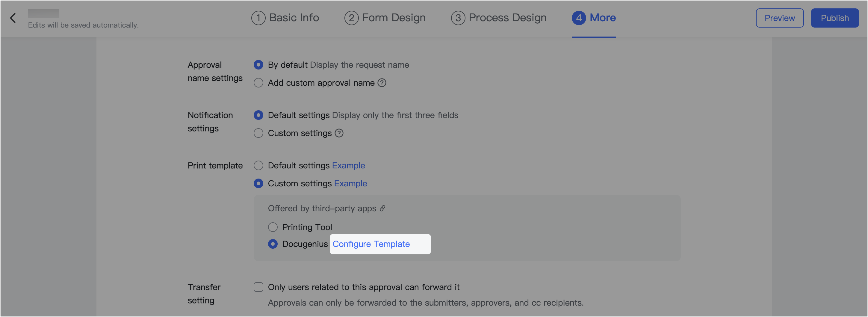Select By default approval name option
Image resolution: width=868 pixels, height=317 pixels.
coord(258,65)
